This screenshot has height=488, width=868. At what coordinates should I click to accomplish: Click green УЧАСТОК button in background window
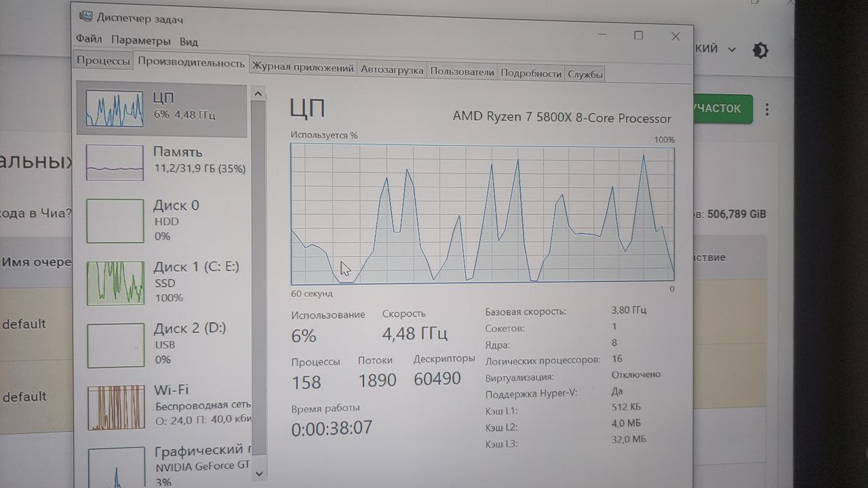coord(722,108)
